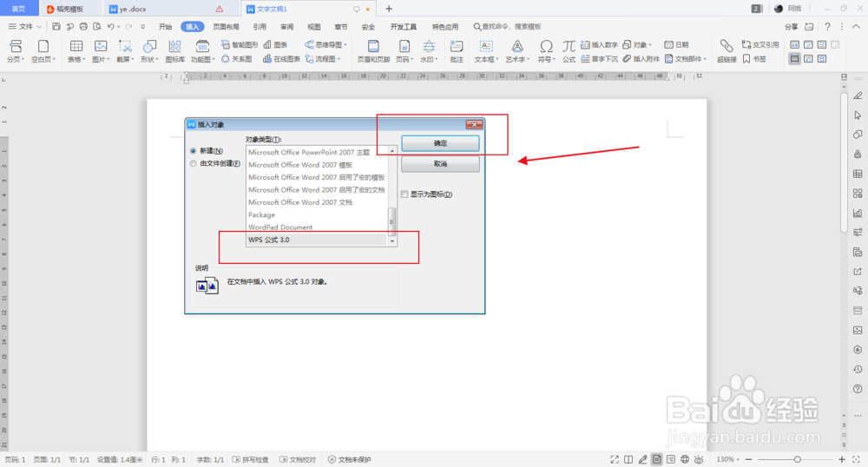The width and height of the screenshot is (868, 467).
Task: Apply 首字下沉 drop cap
Action: [x=599, y=59]
